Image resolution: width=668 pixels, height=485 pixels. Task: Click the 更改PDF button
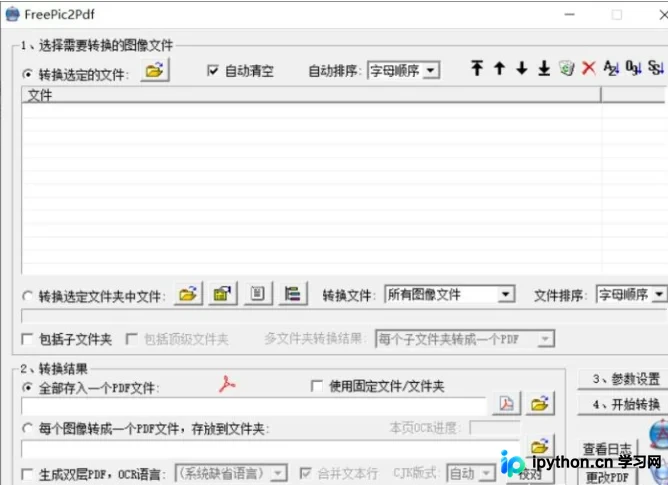click(607, 476)
